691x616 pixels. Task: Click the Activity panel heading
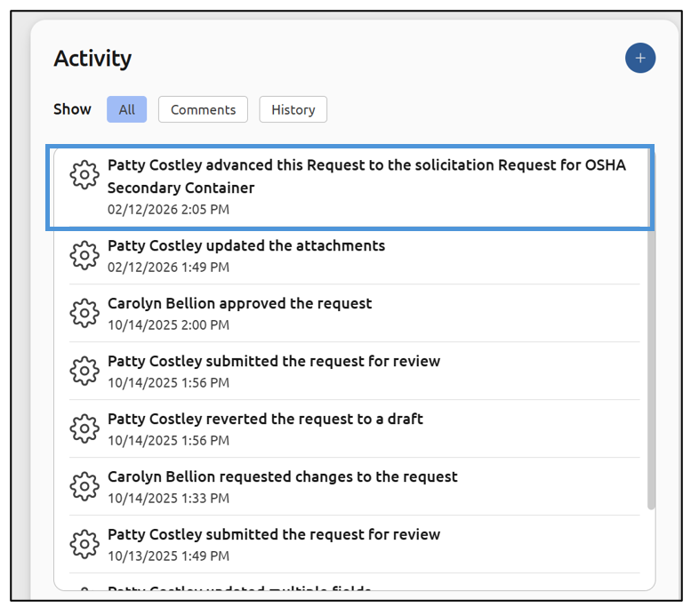92,59
